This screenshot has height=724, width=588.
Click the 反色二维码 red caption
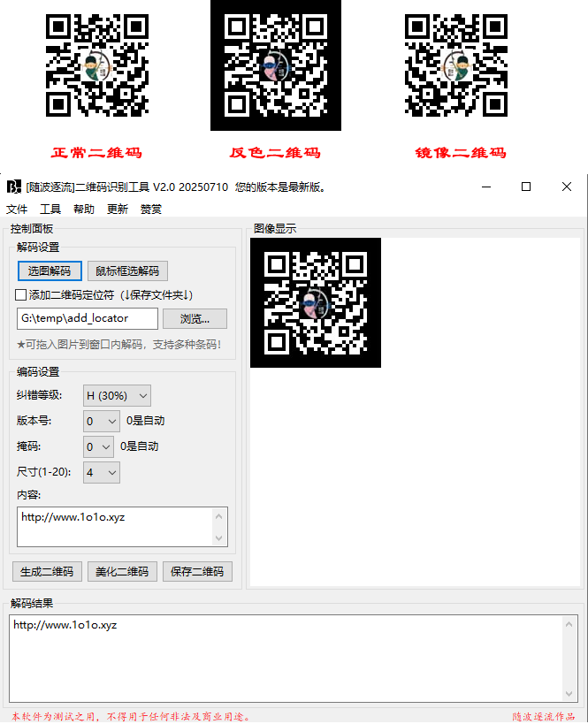click(275, 153)
